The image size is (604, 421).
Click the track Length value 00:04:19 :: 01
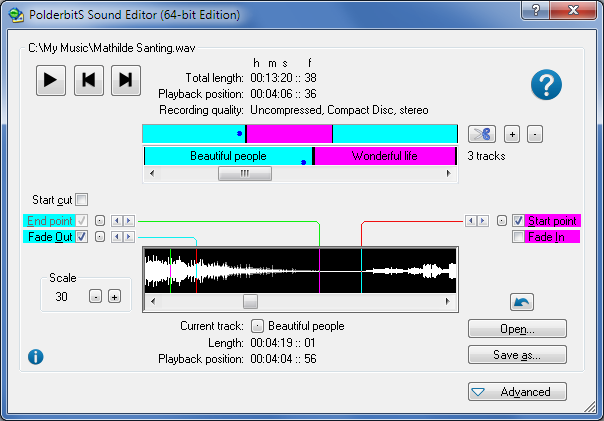(x=283, y=343)
